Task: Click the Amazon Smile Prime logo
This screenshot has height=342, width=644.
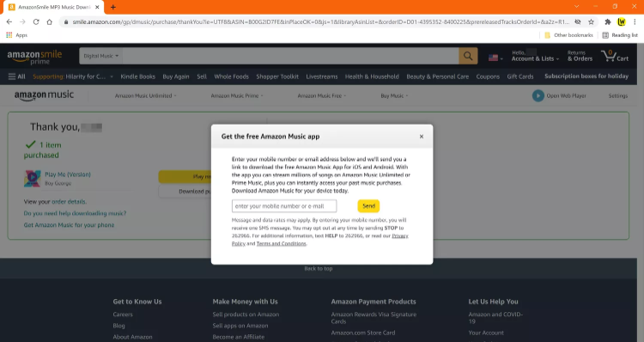Action: [x=34, y=57]
